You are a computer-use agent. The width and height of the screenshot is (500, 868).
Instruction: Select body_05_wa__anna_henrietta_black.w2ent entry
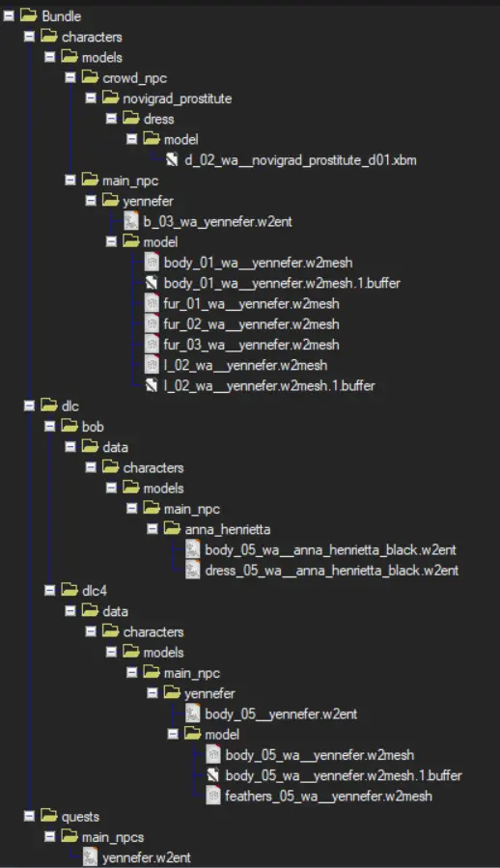point(330,550)
